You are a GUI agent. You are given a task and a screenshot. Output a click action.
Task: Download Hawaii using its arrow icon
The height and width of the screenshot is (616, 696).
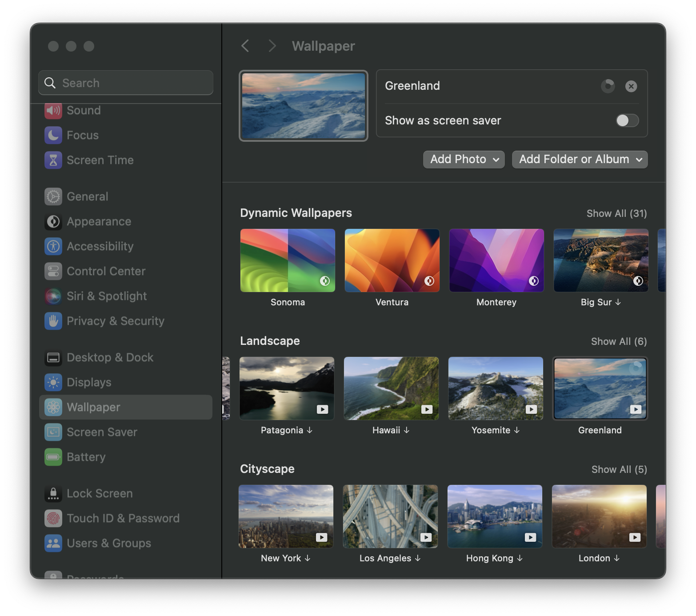407,430
